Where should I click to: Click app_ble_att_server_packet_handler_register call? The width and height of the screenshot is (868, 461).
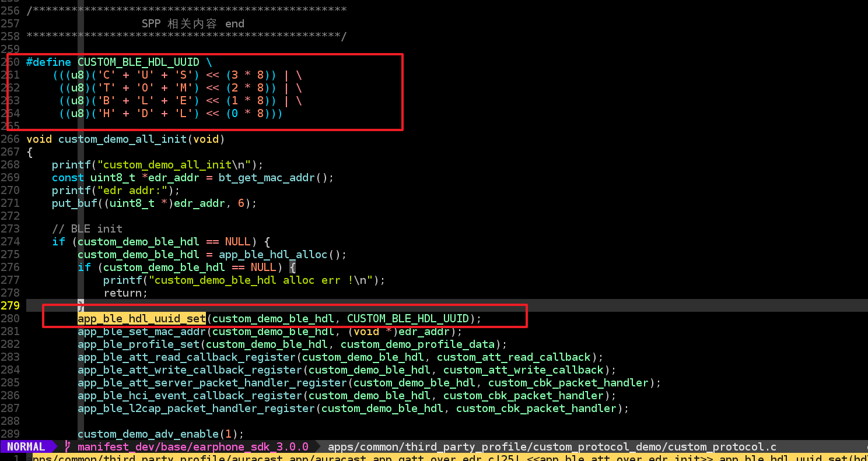click(212, 382)
